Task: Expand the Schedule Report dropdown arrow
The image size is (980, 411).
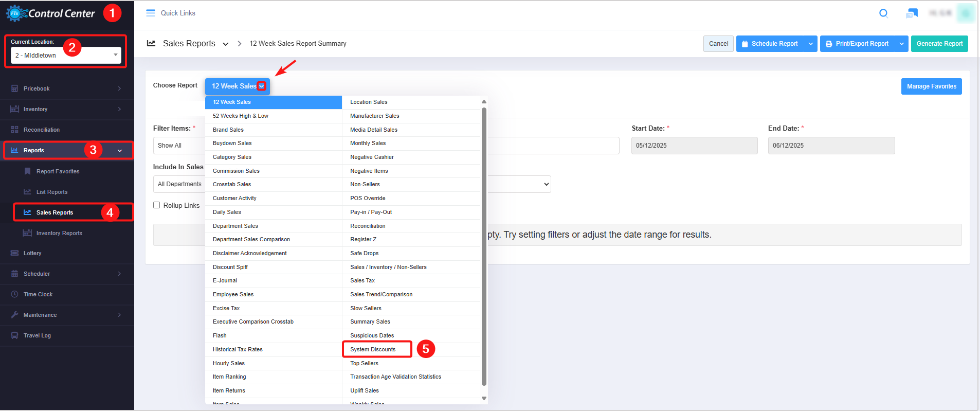Action: [811, 44]
